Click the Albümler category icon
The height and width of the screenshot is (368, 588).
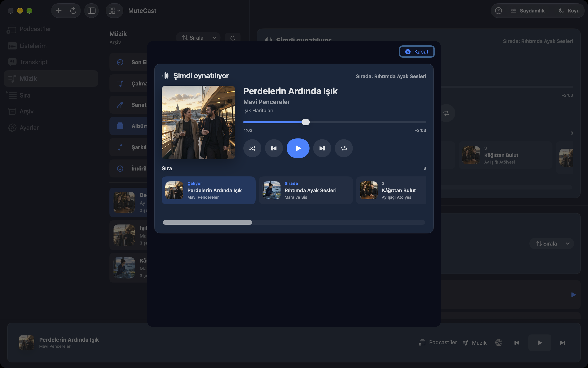coord(120,126)
